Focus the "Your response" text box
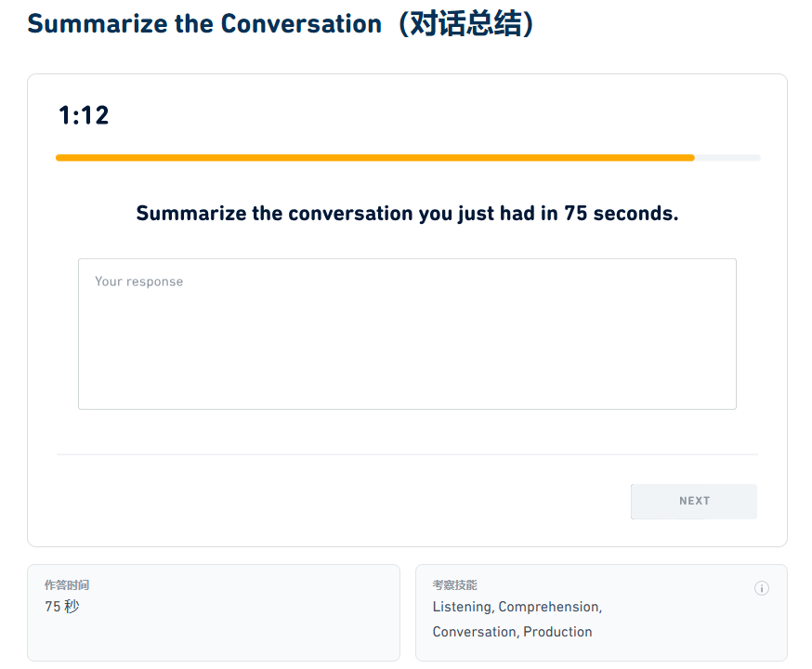The height and width of the screenshot is (669, 812). pos(407,344)
